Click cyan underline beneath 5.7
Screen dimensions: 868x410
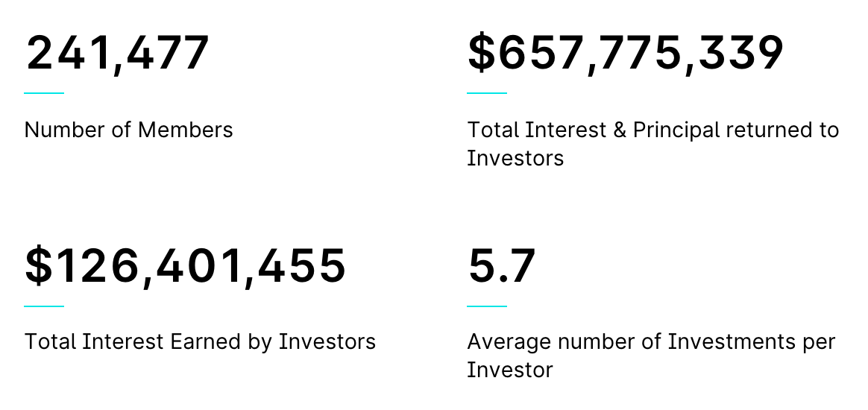point(487,306)
